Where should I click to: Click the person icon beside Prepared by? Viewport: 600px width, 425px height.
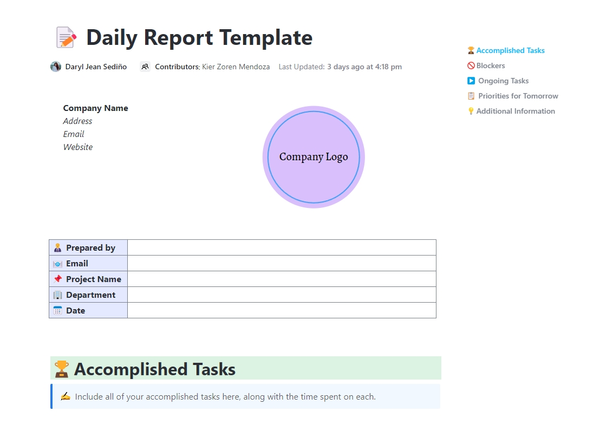pyautogui.click(x=58, y=248)
